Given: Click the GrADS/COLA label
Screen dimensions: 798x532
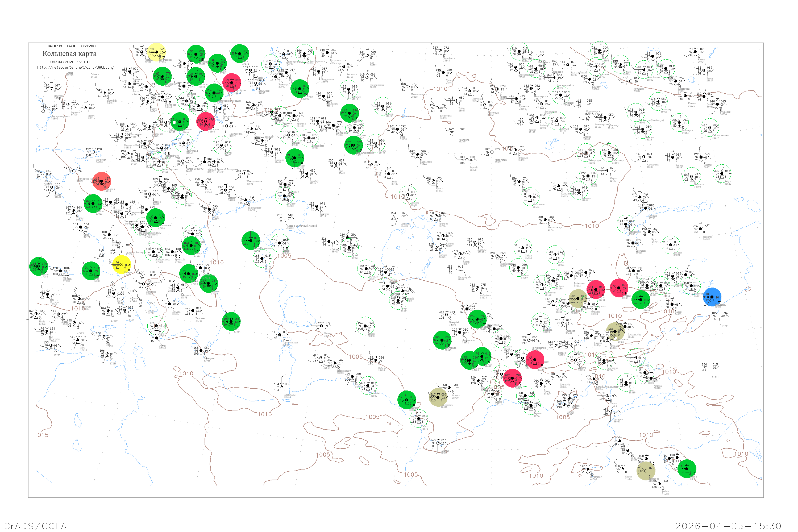Looking at the screenshot, I should point(35,526).
